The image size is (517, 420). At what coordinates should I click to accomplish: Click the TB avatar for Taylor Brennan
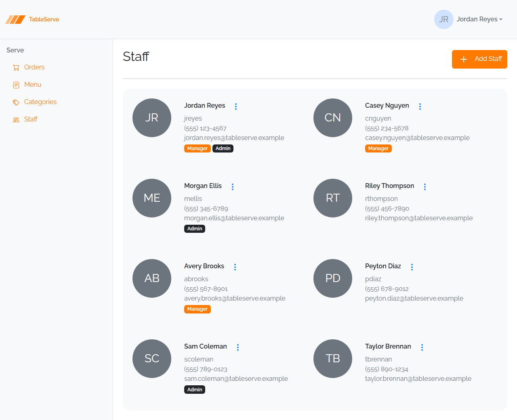coord(333,359)
